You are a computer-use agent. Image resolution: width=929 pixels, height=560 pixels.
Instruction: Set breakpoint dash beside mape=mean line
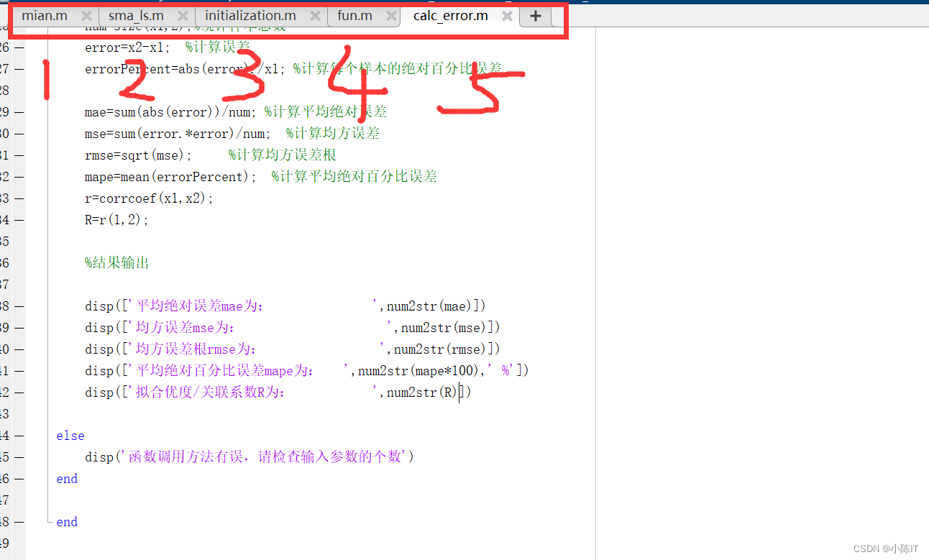[19, 177]
